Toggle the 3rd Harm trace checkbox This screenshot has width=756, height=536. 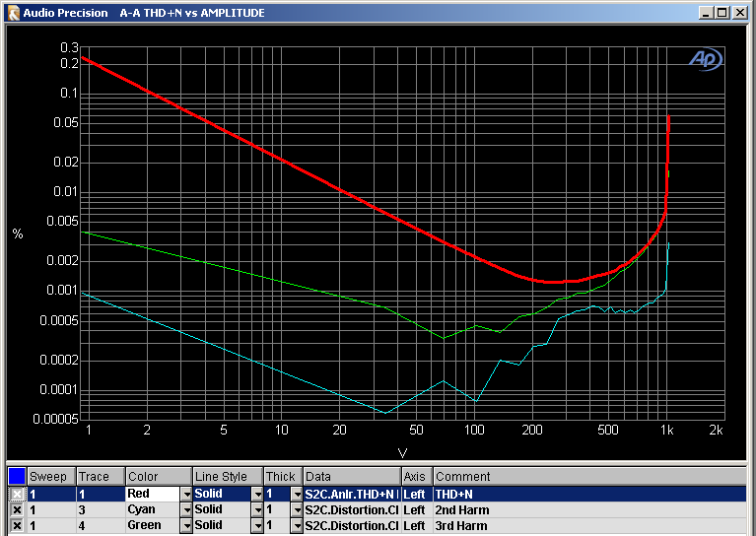tap(17, 526)
